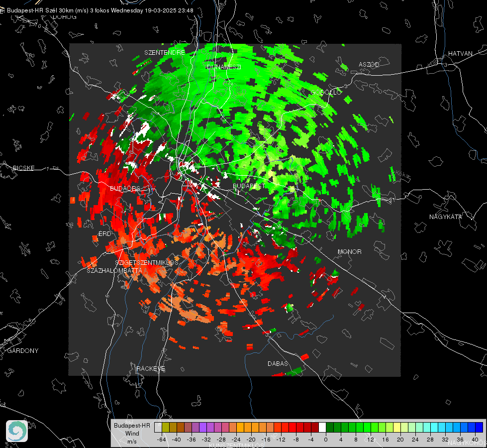Click the BICSKE town label
The width and height of the screenshot is (487, 448).
(23, 168)
